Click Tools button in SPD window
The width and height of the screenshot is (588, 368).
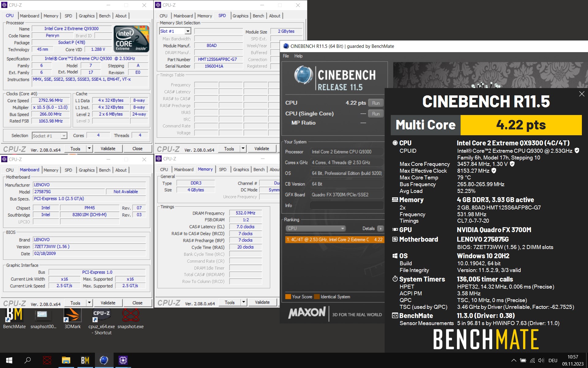(229, 148)
